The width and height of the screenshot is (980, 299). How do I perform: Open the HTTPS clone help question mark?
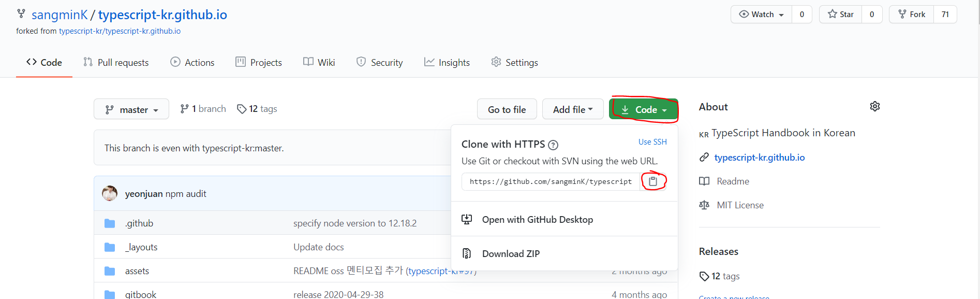click(553, 145)
